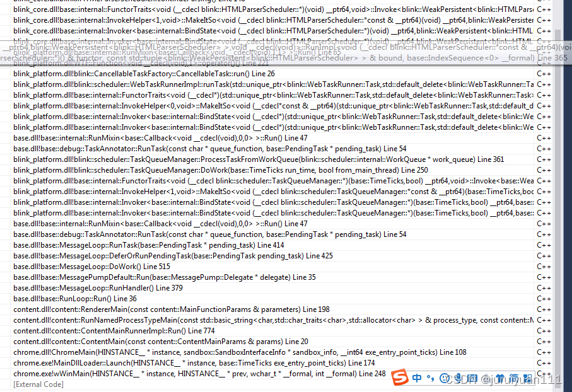Screen dimensions: 572x392
Task: Click the Sogou toolbox icon at far right
Action: [x=528, y=378]
